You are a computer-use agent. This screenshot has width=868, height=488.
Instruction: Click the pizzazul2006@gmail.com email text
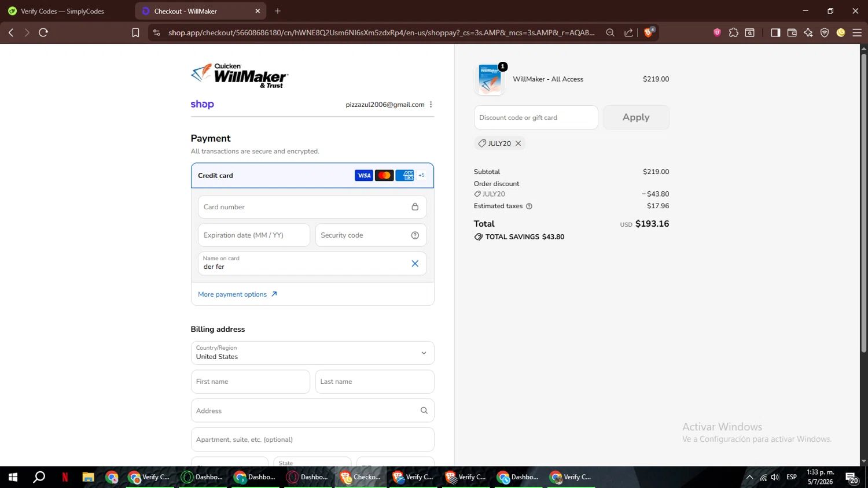pos(385,105)
